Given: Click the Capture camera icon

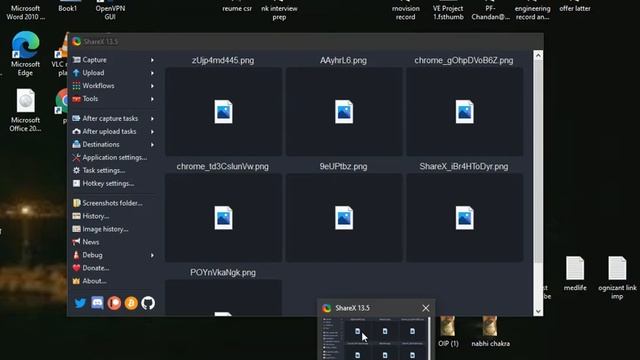Looking at the screenshot, I should click(x=76, y=60).
